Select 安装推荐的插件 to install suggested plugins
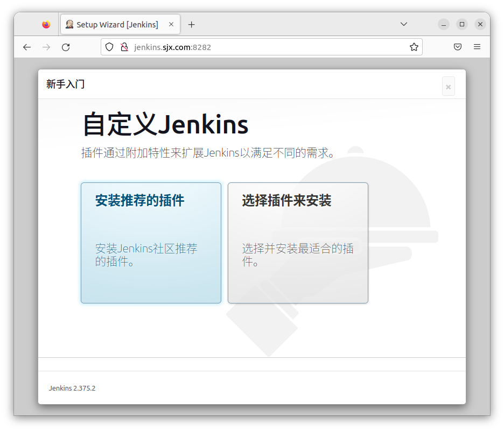The height and width of the screenshot is (431, 504). tap(151, 243)
